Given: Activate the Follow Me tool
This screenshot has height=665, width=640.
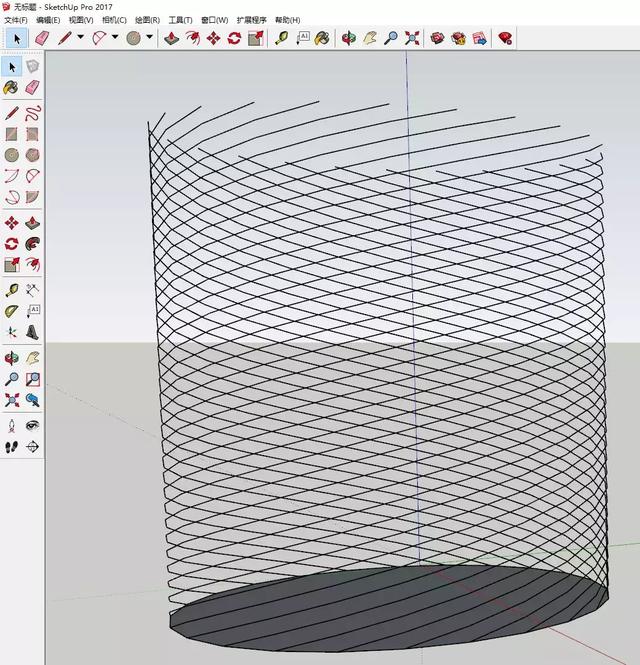Looking at the screenshot, I should click(x=32, y=244).
